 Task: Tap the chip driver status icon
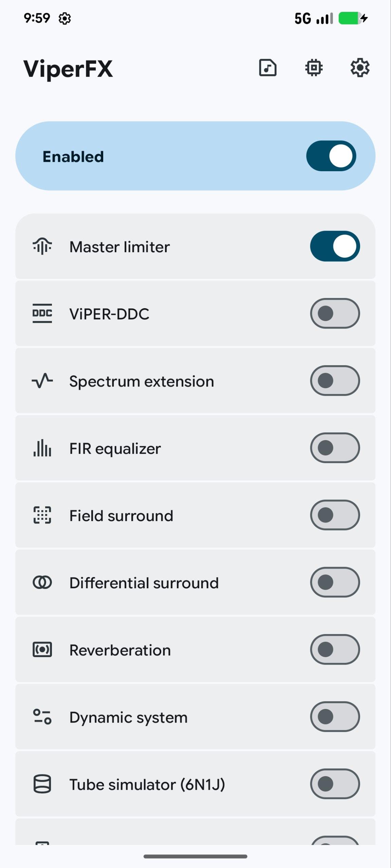(x=314, y=67)
